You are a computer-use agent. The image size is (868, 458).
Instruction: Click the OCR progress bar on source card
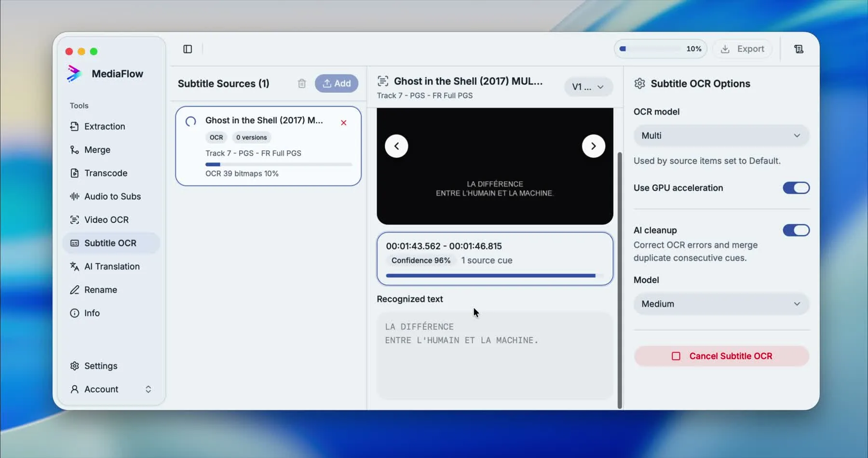(279, 164)
